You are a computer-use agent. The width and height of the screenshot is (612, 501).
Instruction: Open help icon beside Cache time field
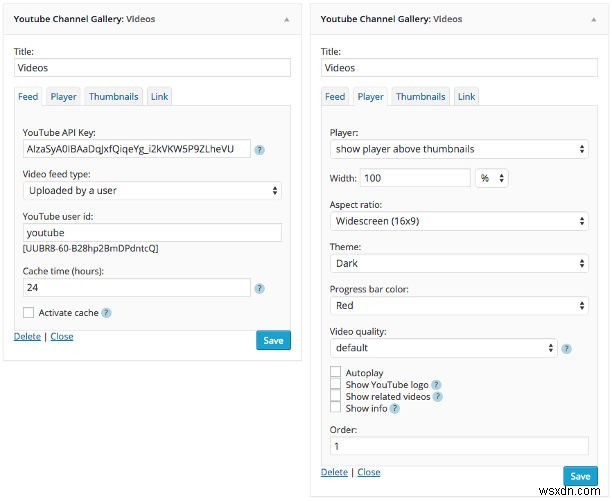(260, 288)
